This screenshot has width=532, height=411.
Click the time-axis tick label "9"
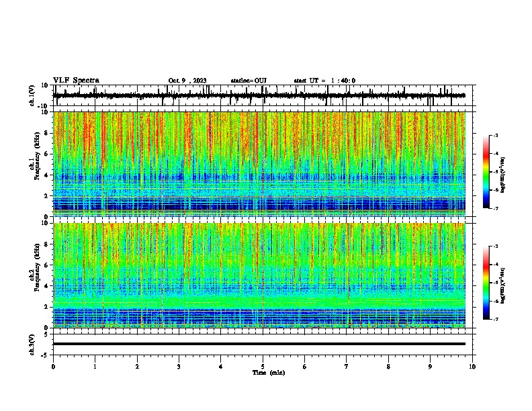430,367
